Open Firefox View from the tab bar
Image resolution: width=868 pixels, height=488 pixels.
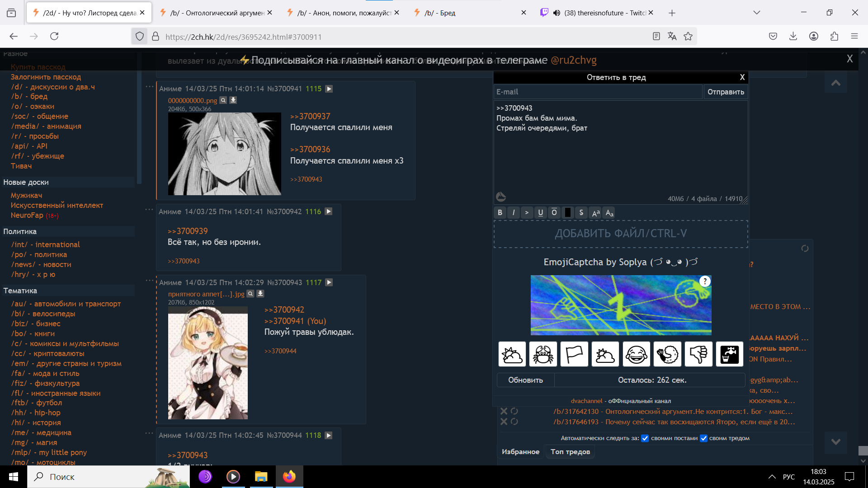(11, 13)
